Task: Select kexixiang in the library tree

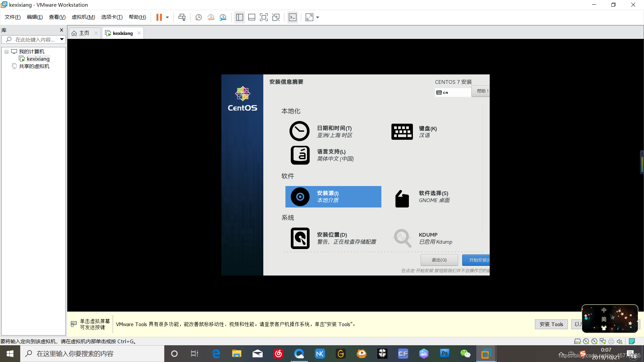Action: point(38,59)
